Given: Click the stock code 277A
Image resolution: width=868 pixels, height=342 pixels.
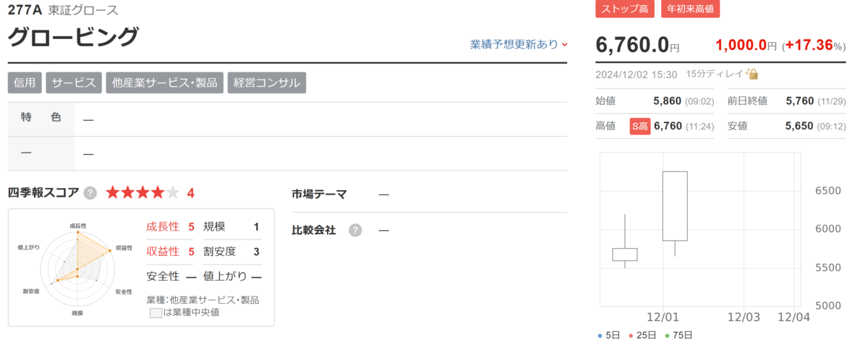Looking at the screenshot, I should (x=24, y=9).
